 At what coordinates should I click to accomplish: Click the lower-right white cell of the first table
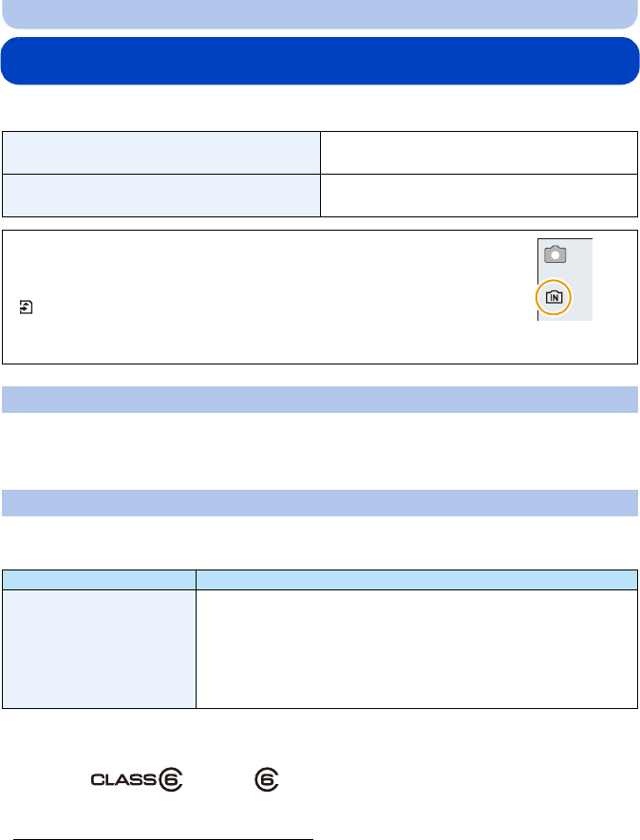478,196
